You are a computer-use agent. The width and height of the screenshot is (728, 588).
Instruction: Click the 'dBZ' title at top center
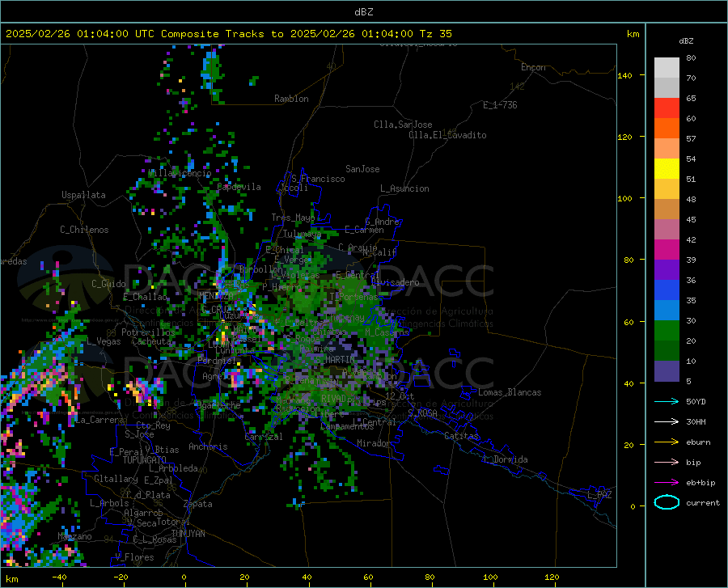363,12
